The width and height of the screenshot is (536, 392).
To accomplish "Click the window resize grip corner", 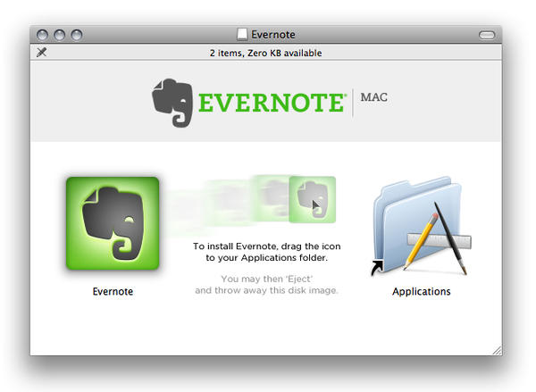I will click(x=497, y=351).
